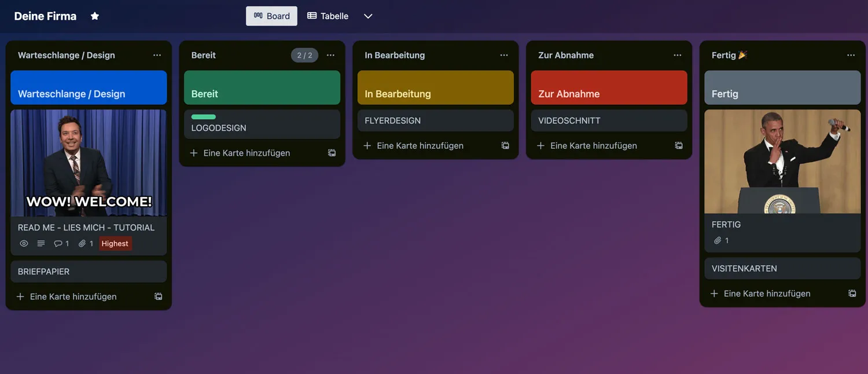Image resolution: width=868 pixels, height=374 pixels.
Task: Star the Deine Firma board
Action: pyautogui.click(x=95, y=16)
